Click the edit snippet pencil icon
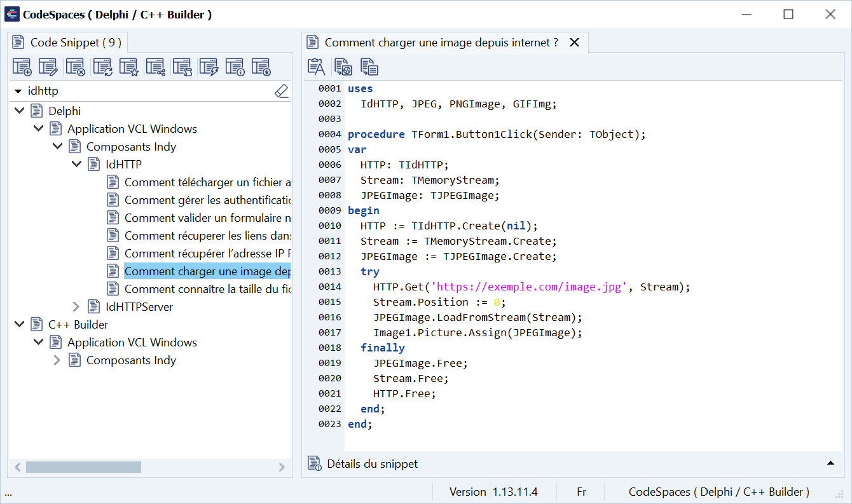The height and width of the screenshot is (504, 852). (48, 67)
